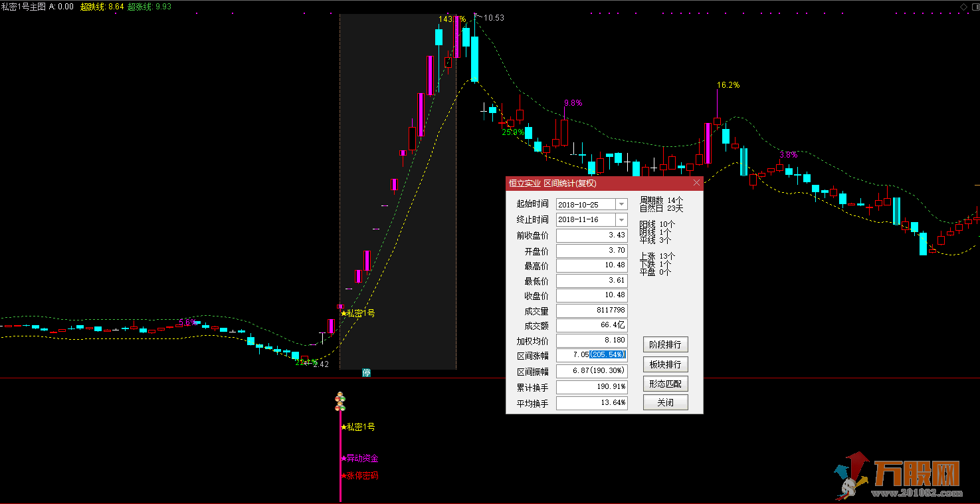Click the 形态匹配 button

[665, 384]
